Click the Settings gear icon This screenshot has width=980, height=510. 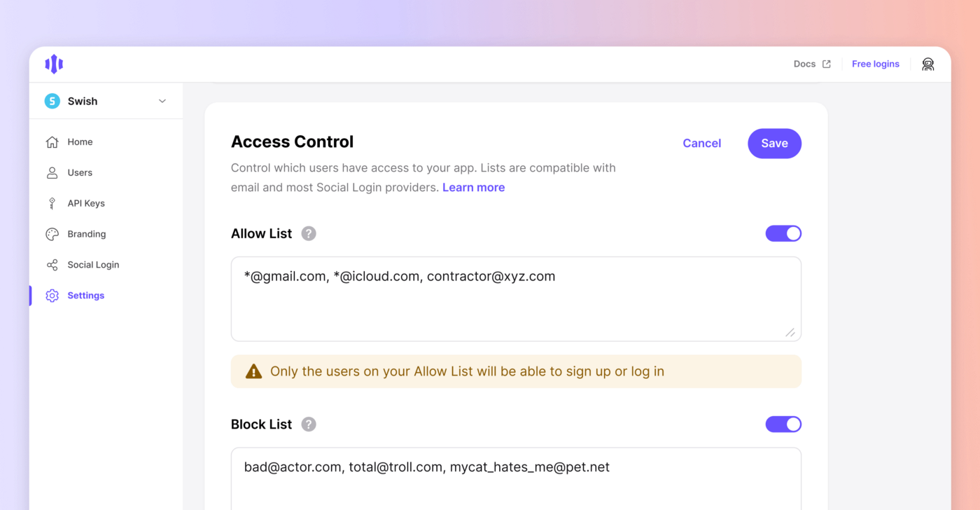click(52, 295)
